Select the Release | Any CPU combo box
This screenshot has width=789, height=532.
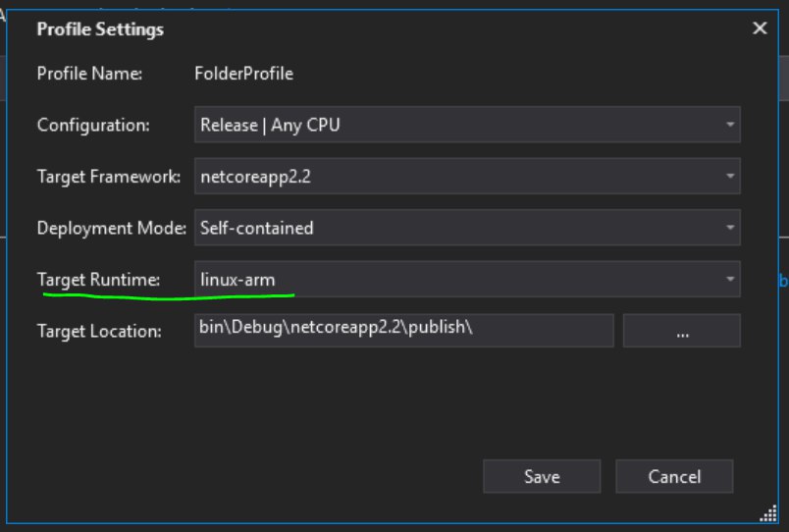click(467, 125)
